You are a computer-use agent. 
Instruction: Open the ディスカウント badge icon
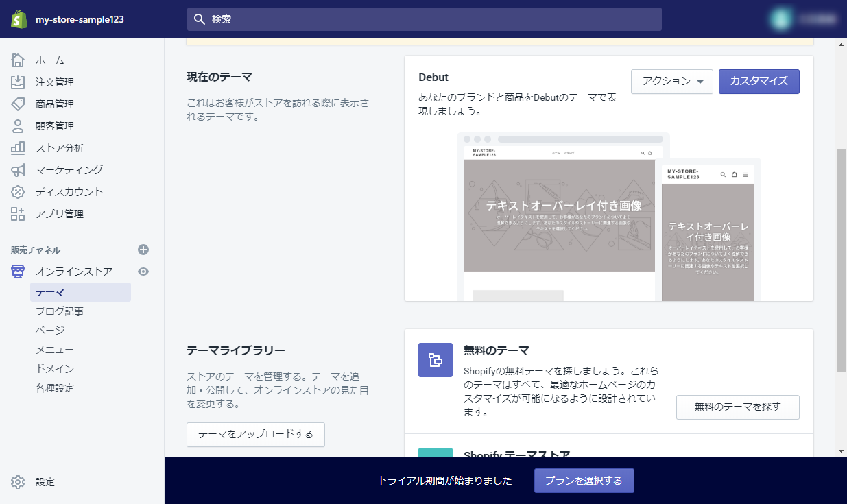pos(19,192)
